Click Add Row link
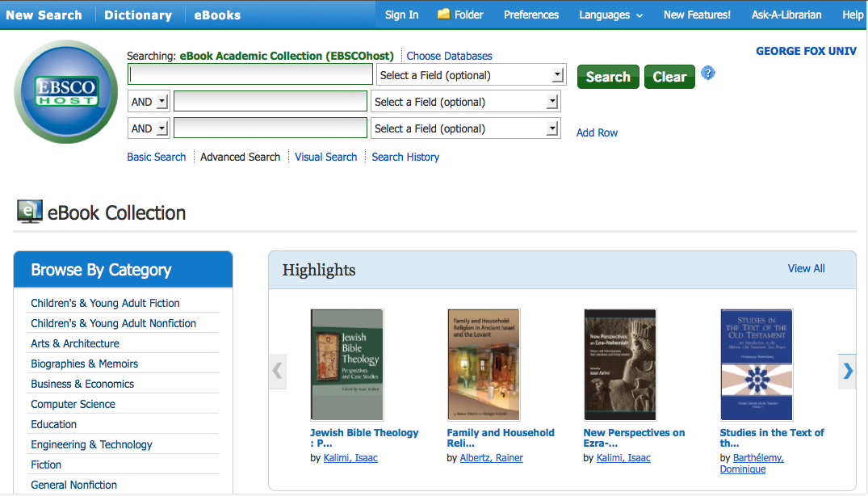This screenshot has width=868, height=496. [x=597, y=132]
